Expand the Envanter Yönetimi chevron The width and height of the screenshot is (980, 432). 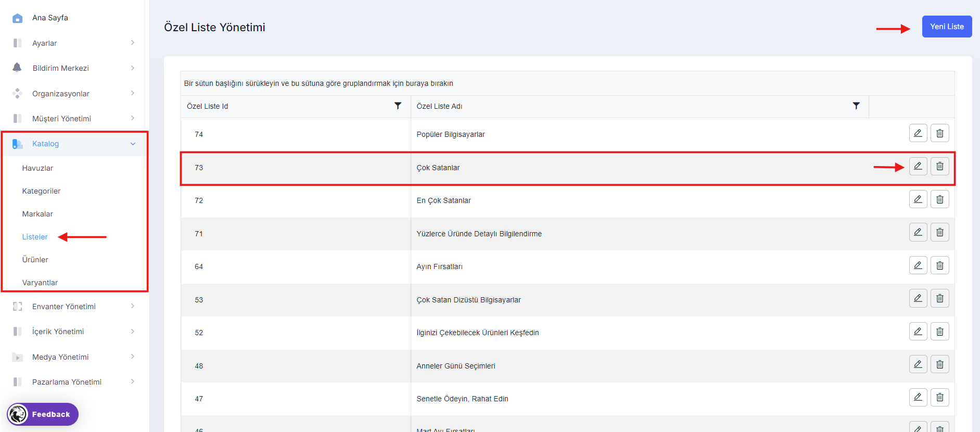point(133,306)
